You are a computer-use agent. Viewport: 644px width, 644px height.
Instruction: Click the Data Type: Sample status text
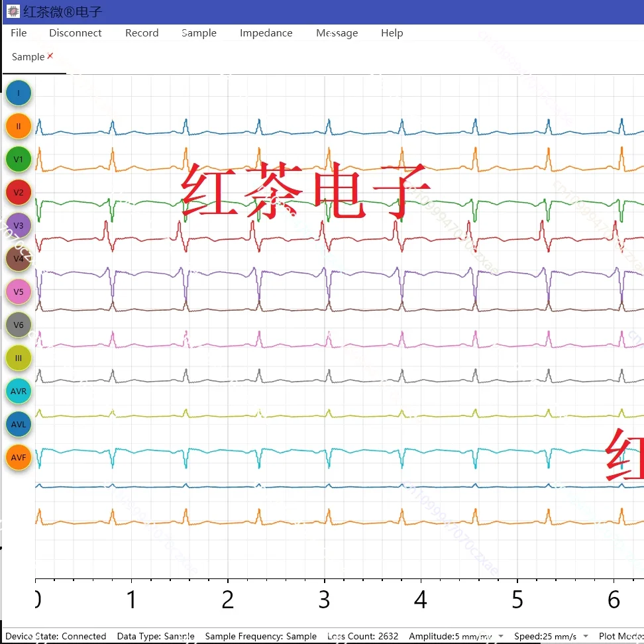(156, 636)
